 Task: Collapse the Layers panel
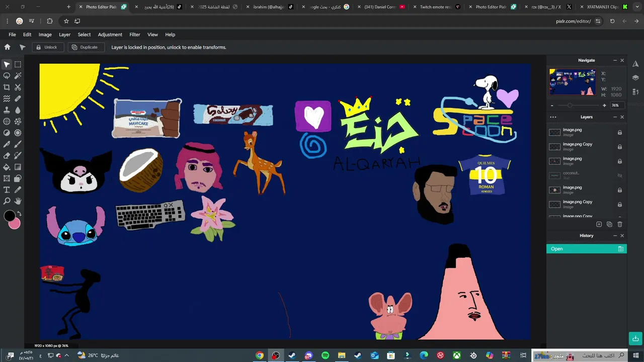tap(615, 117)
